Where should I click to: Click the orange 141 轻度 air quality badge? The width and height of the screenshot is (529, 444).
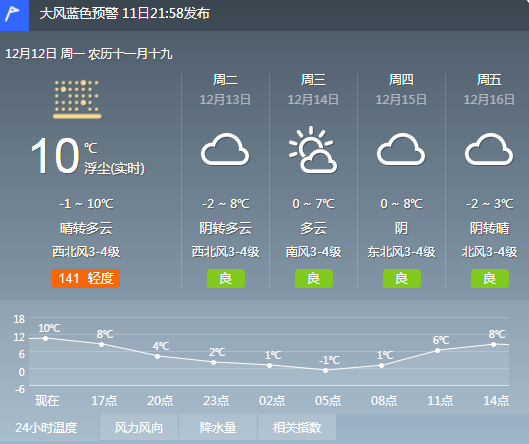click(x=86, y=278)
